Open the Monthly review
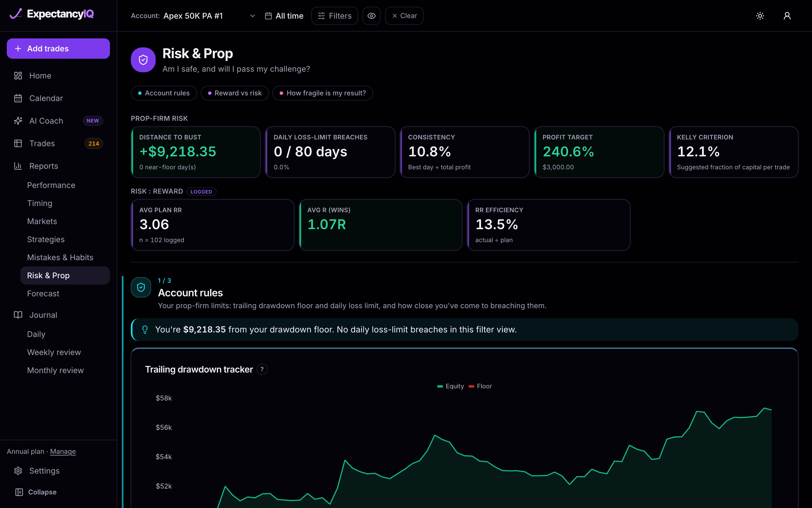The width and height of the screenshot is (812, 508). click(55, 370)
